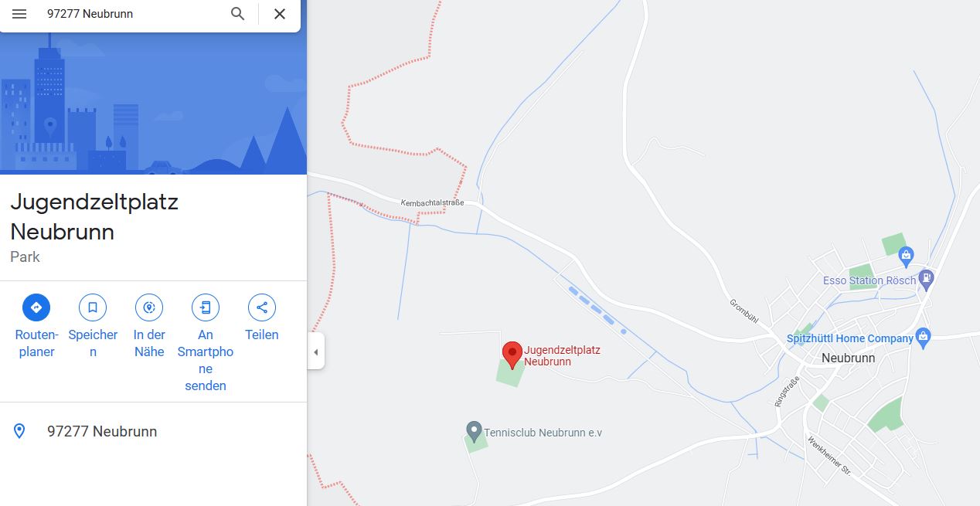Share place with Teilen icon
This screenshot has width=980, height=506.
click(262, 307)
